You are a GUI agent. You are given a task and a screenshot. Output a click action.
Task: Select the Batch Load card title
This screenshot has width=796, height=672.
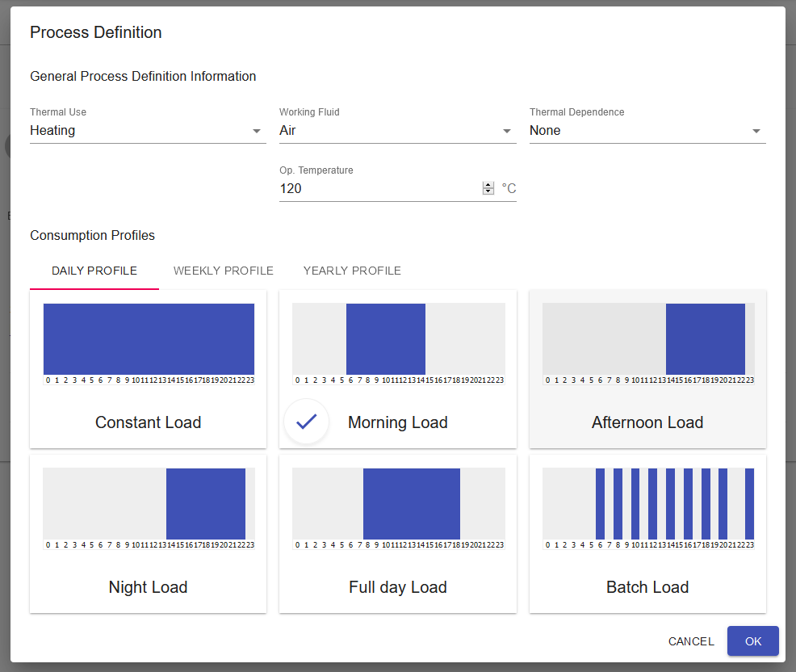click(647, 587)
